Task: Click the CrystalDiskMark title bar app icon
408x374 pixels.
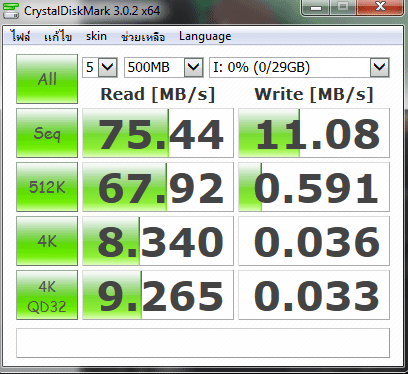Action: 10,10
